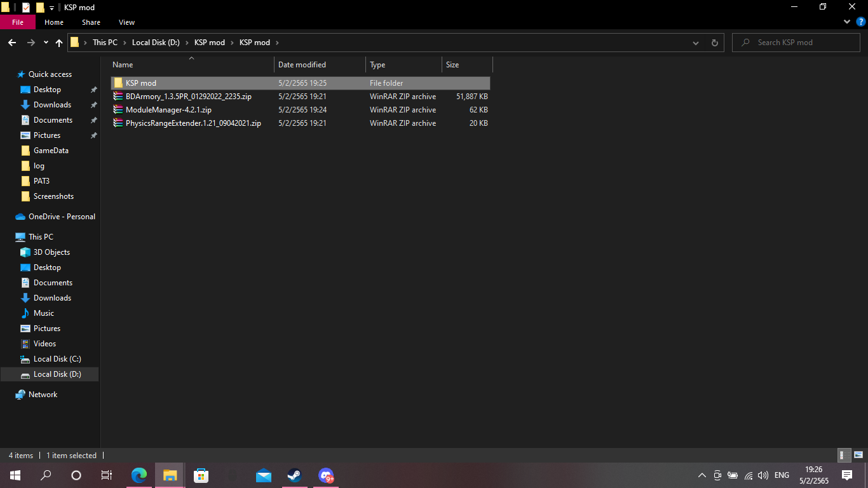Open Music folder under This PC
The image size is (868, 488).
[43, 313]
